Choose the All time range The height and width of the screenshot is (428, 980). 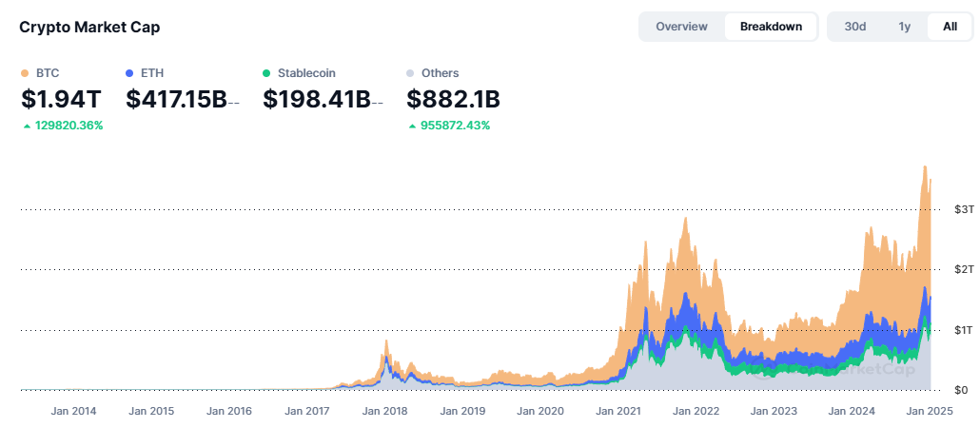(950, 27)
